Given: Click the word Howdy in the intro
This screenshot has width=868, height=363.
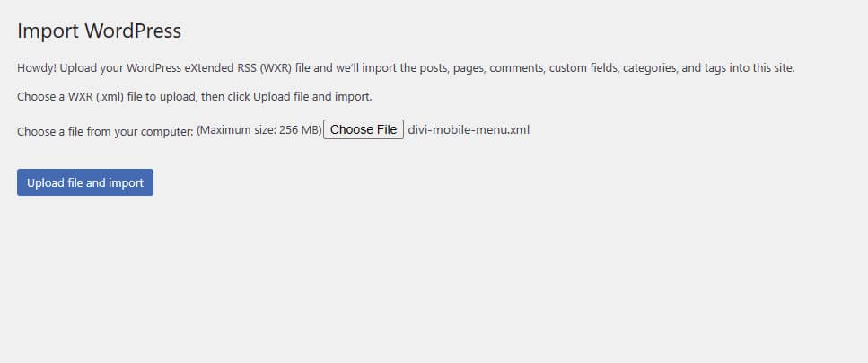Looking at the screenshot, I should (37, 68).
